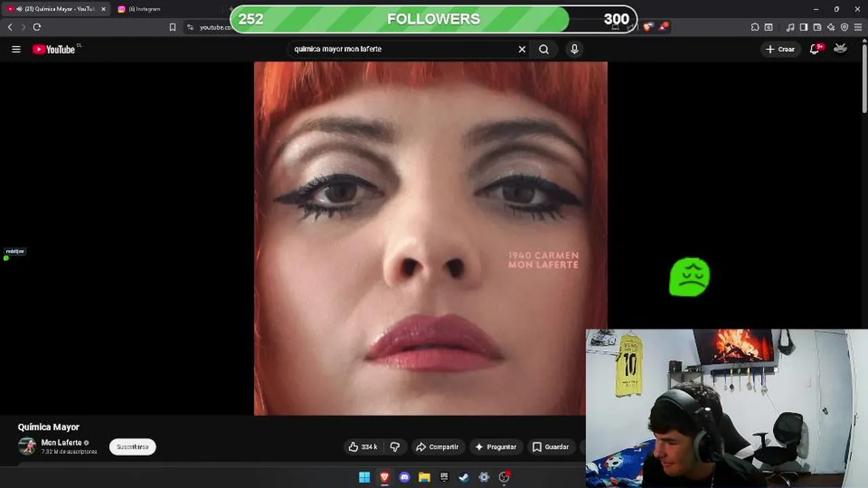
Task: Go back with browser back arrow
Action: tap(10, 27)
